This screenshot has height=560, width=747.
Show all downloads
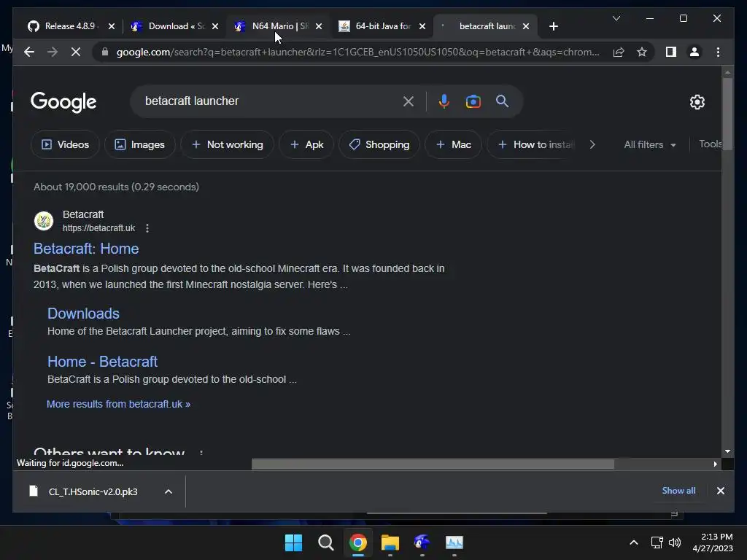[x=678, y=491]
